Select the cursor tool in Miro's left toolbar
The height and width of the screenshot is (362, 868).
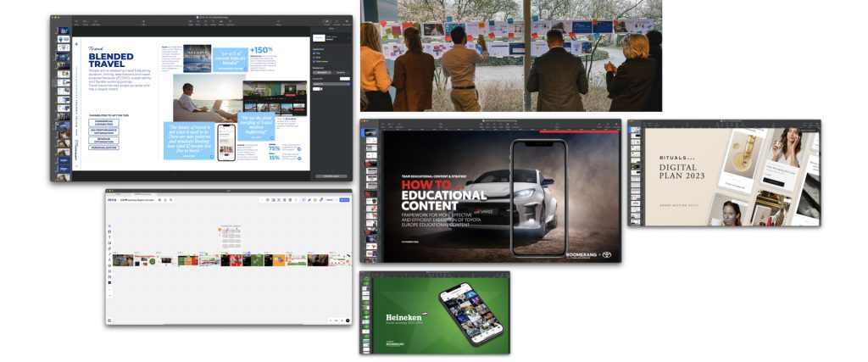pyautogui.click(x=110, y=226)
